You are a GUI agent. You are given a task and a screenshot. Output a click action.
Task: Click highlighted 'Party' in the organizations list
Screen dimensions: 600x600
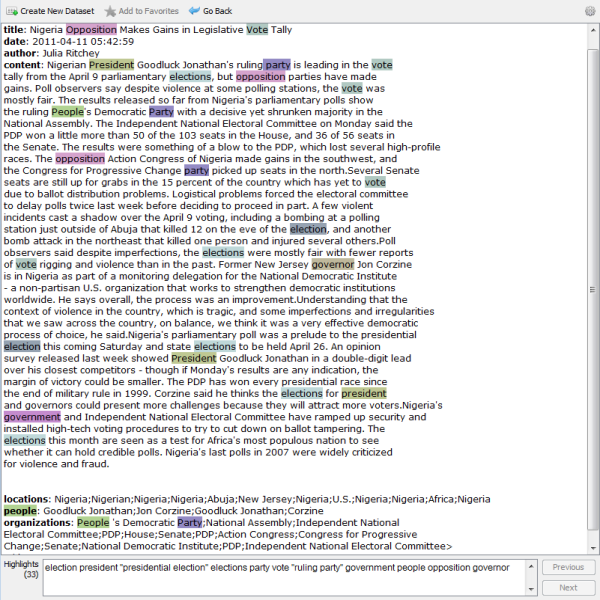pos(190,523)
